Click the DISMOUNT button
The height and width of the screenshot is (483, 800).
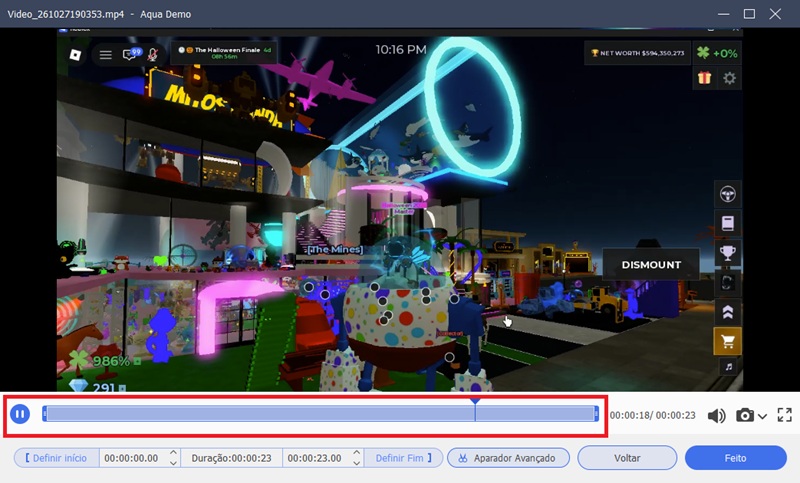point(651,265)
